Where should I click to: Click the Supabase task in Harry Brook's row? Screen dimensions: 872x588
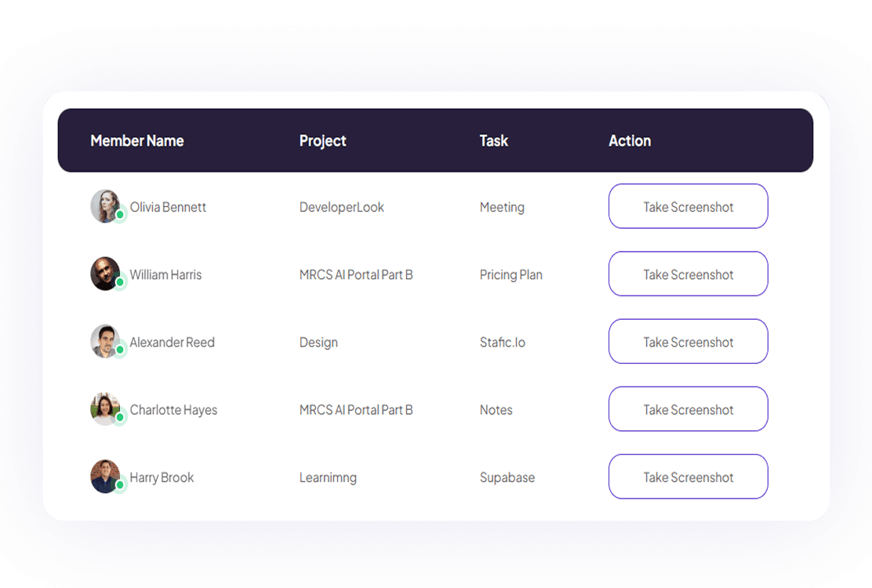[x=507, y=477]
